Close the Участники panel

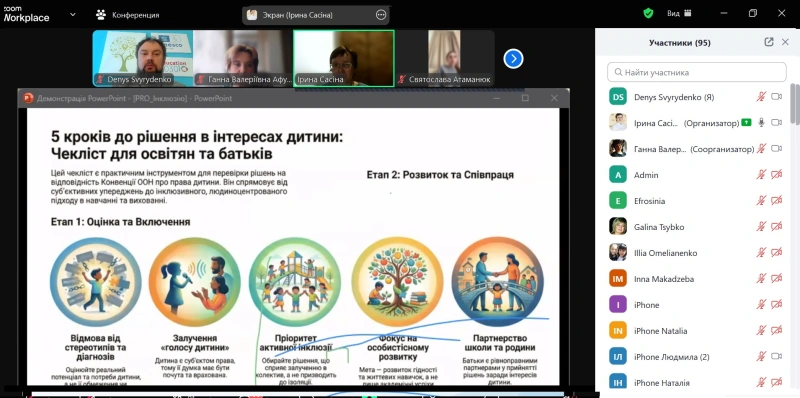[x=785, y=42]
